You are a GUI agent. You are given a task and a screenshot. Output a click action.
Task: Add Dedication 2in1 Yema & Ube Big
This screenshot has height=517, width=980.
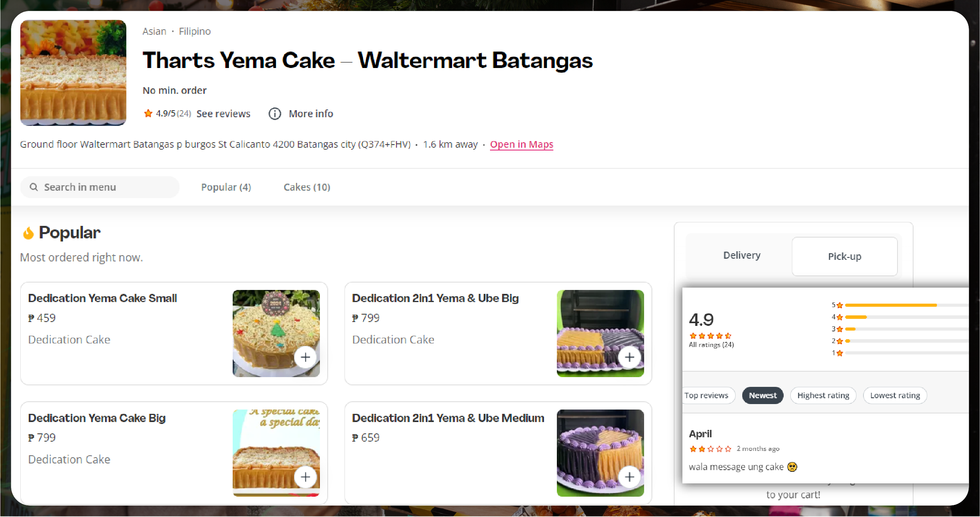pos(629,357)
